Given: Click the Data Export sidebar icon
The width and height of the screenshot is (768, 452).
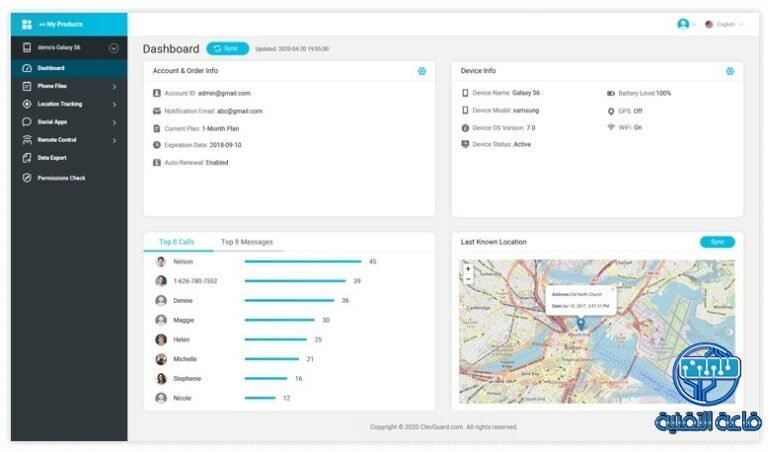Looking at the screenshot, I should (x=27, y=158).
